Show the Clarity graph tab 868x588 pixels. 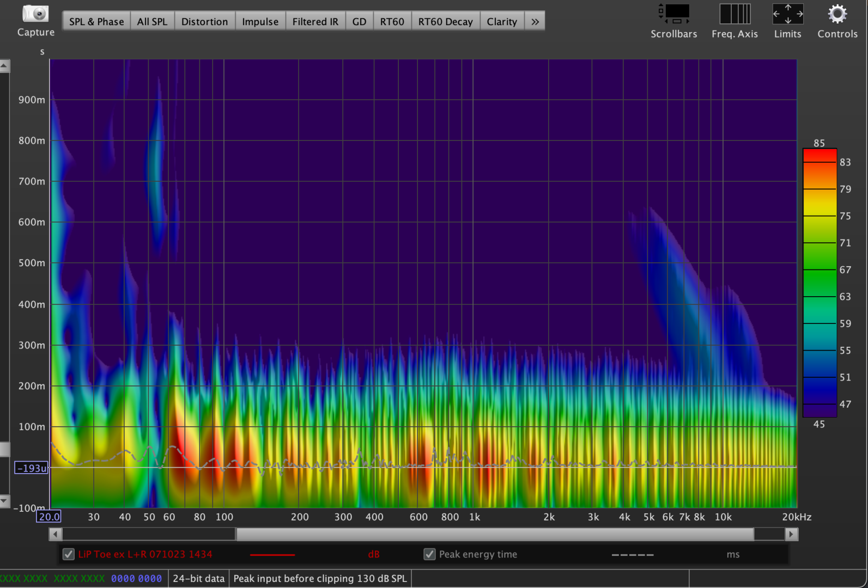coord(501,22)
